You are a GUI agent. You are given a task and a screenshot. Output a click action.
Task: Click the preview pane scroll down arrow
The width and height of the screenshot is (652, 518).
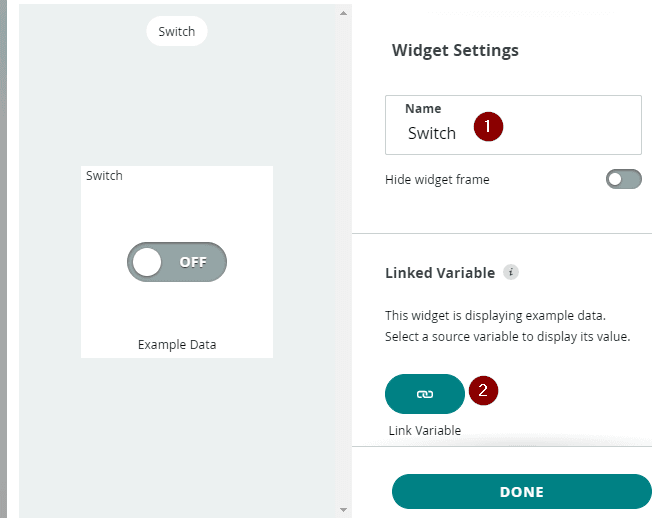pyautogui.click(x=343, y=509)
